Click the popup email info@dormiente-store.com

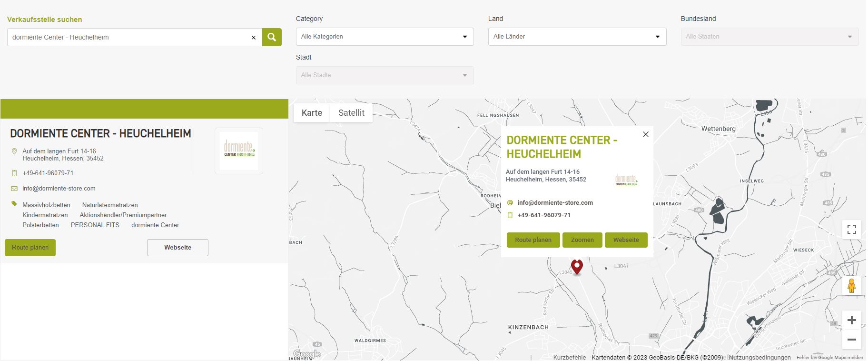click(555, 203)
